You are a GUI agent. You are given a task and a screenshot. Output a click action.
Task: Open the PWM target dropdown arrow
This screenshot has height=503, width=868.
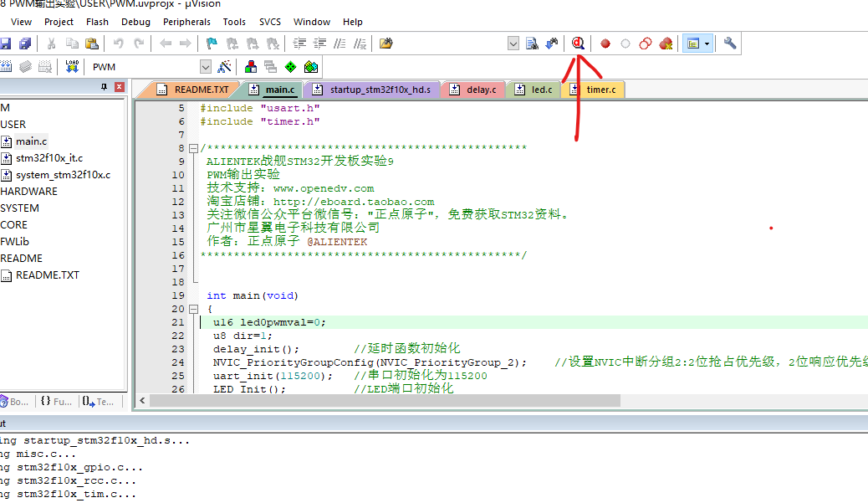click(x=206, y=67)
